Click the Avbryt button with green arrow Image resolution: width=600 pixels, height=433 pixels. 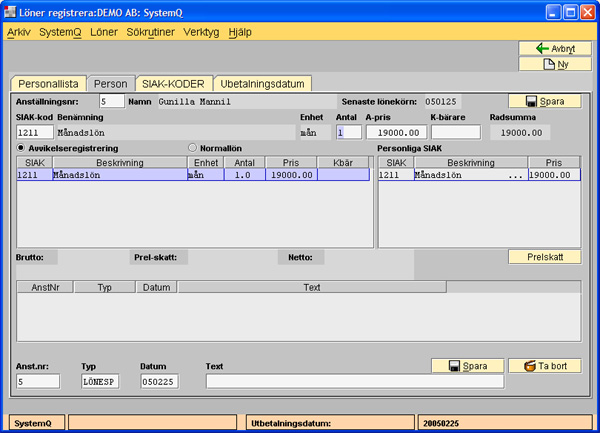point(549,48)
